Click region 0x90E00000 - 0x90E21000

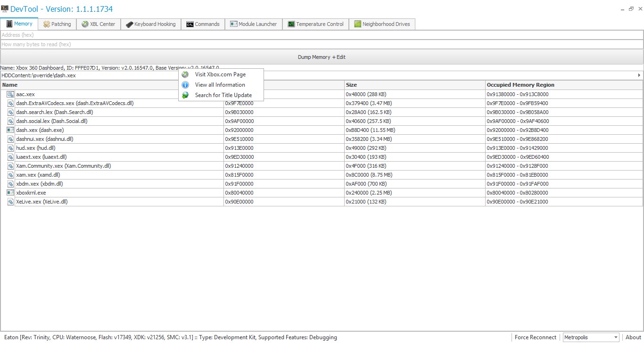tap(564, 202)
